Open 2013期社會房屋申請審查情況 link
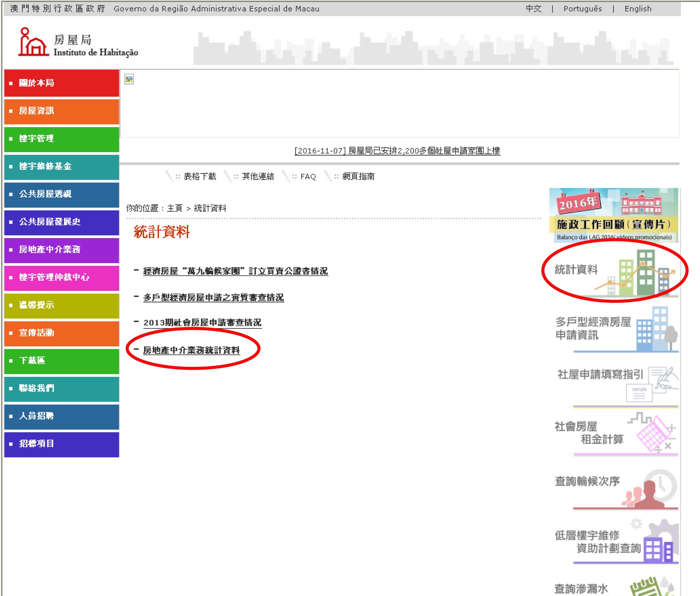Screen dimensions: 700x596 coord(202,322)
